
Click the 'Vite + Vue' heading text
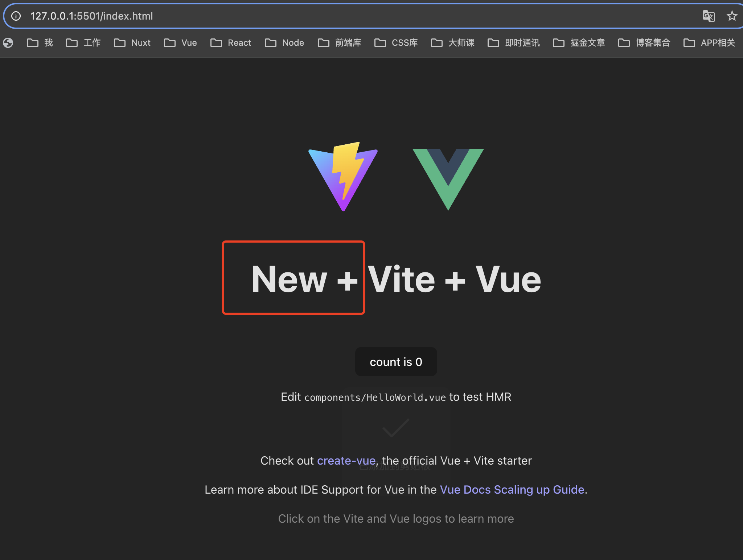[454, 279]
